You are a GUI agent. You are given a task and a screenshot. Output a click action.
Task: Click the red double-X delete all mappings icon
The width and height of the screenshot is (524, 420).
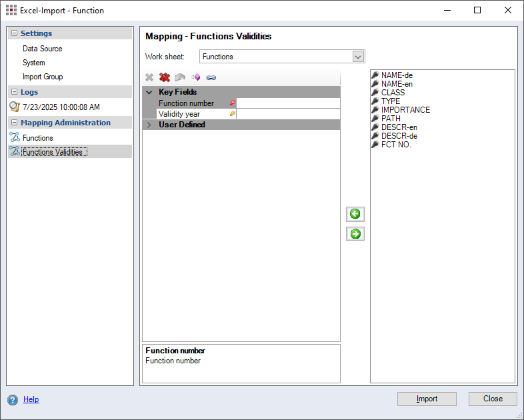tap(165, 77)
